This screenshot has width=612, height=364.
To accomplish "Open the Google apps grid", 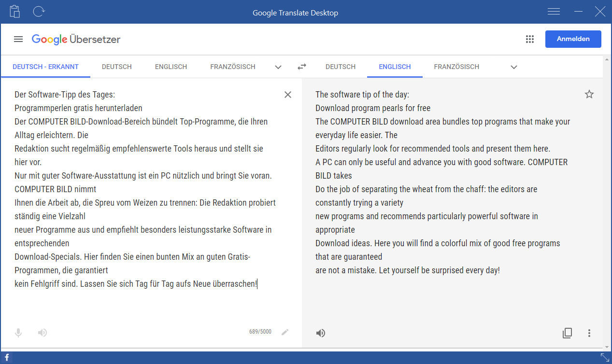I will [530, 39].
